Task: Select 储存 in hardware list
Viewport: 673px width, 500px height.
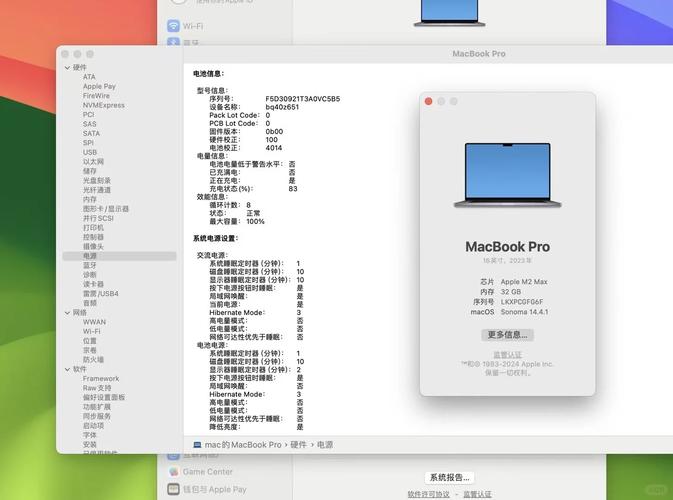Action: tap(90, 171)
